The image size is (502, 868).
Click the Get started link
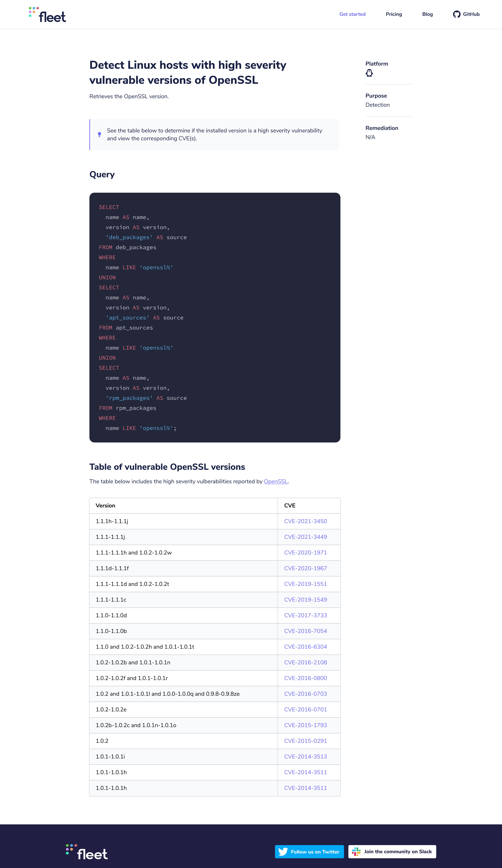(352, 14)
